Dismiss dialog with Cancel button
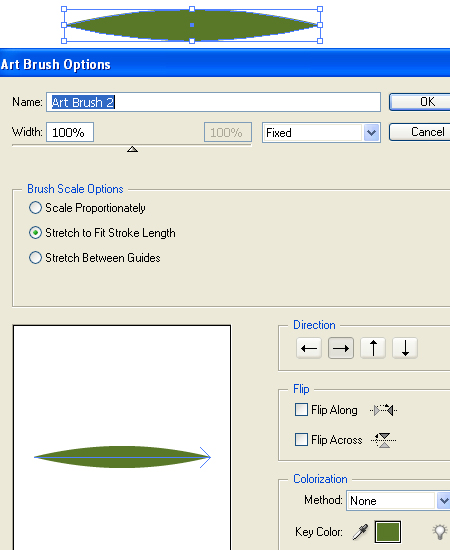Screen dimensions: 450x550 pos(419,132)
